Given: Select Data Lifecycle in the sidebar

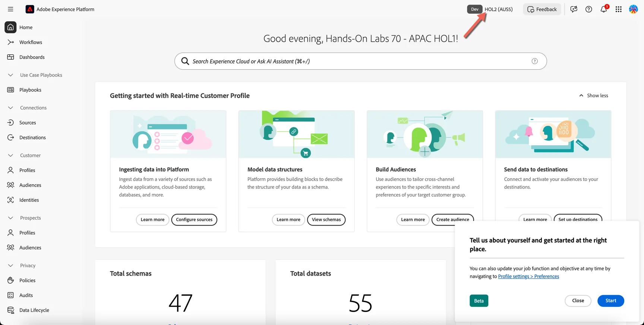Looking at the screenshot, I should coord(34,310).
